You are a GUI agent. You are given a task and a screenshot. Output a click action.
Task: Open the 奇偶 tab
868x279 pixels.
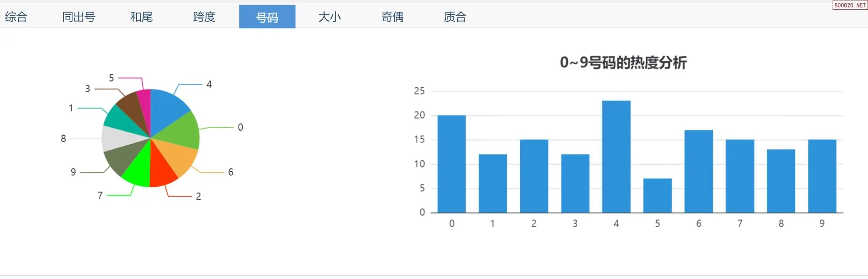click(x=393, y=17)
